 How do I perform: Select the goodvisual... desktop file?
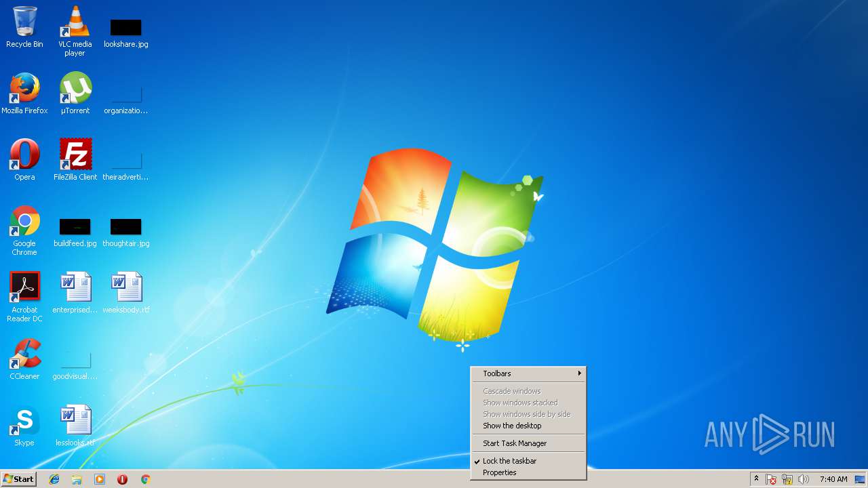pos(75,365)
